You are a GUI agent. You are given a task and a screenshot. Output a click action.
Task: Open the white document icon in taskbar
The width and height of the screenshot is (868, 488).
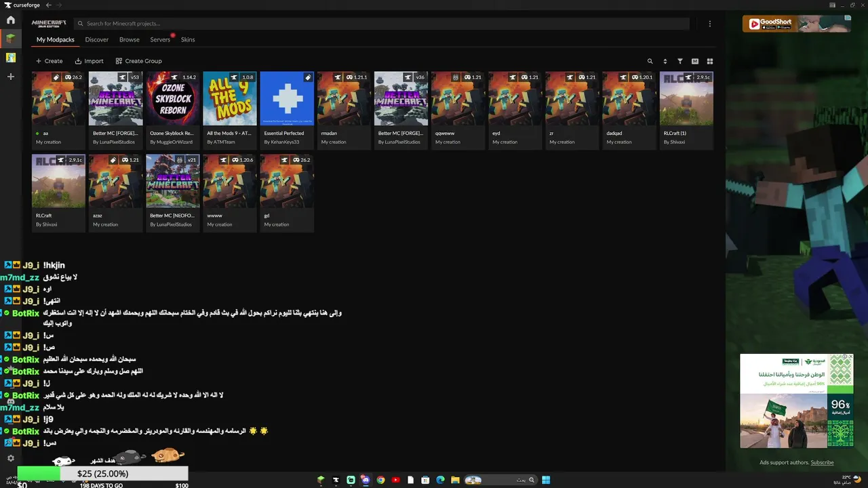click(410, 480)
